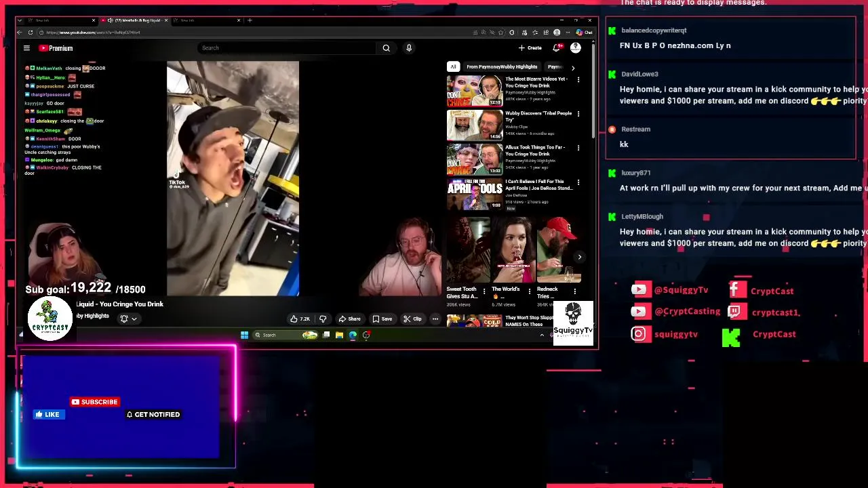
Task: Open options for 'Redneck Tries' short
Action: [x=575, y=291]
